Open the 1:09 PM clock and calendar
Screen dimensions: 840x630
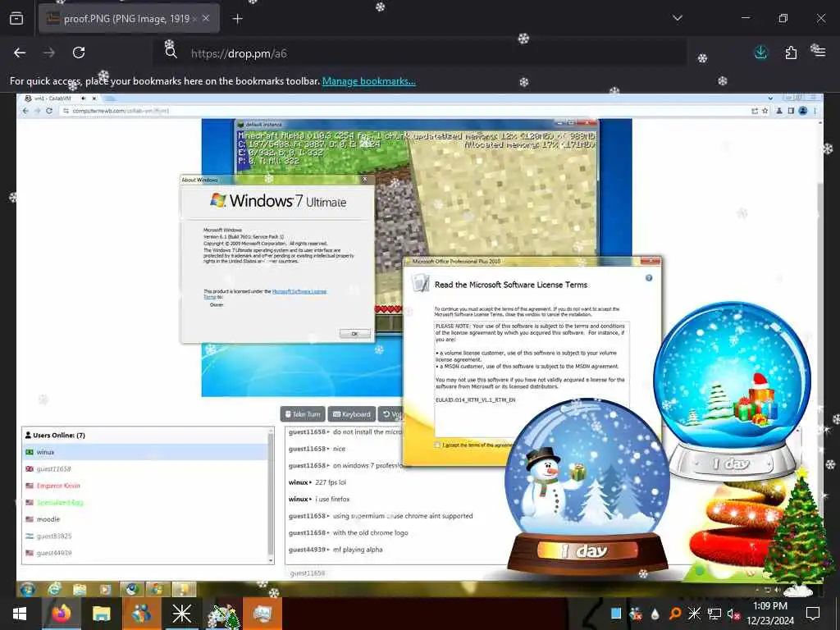(x=769, y=614)
